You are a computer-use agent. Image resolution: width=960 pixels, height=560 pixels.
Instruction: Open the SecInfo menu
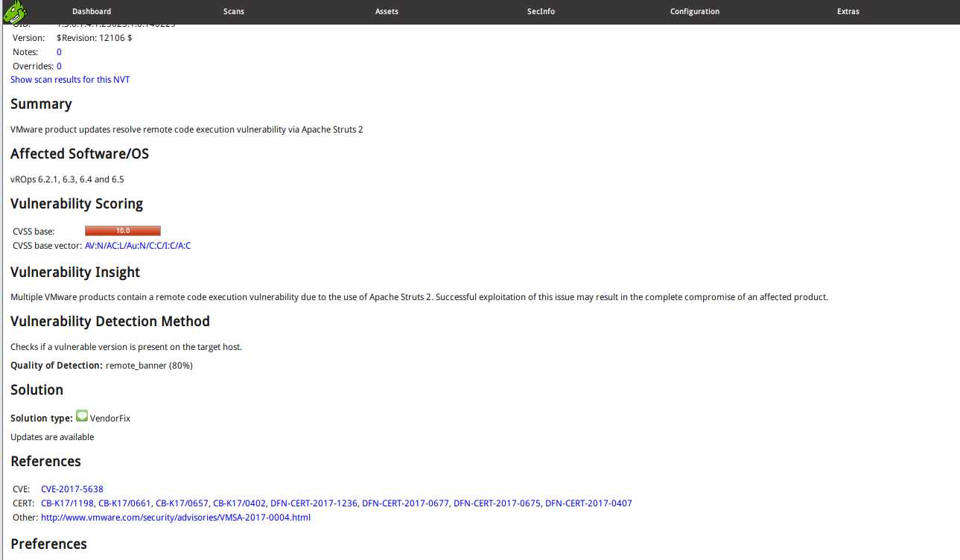[x=541, y=11]
